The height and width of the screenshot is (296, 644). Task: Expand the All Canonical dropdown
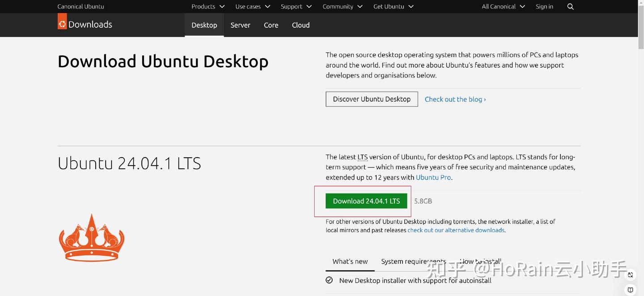click(x=498, y=6)
